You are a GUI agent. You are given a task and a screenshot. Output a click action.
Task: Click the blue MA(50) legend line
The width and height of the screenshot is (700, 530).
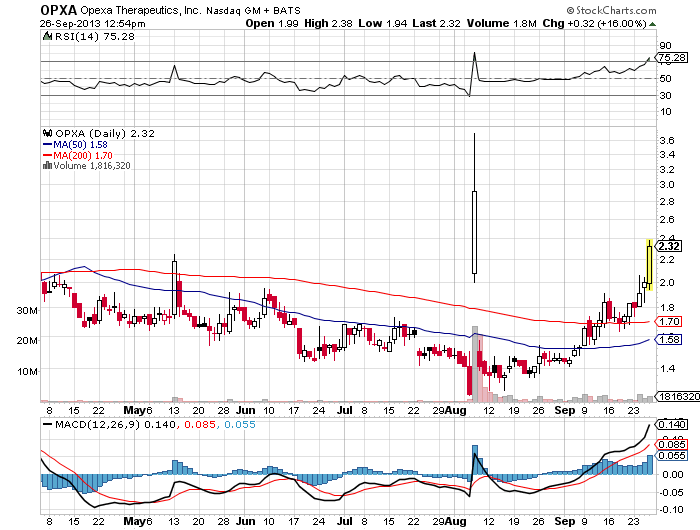(47, 145)
